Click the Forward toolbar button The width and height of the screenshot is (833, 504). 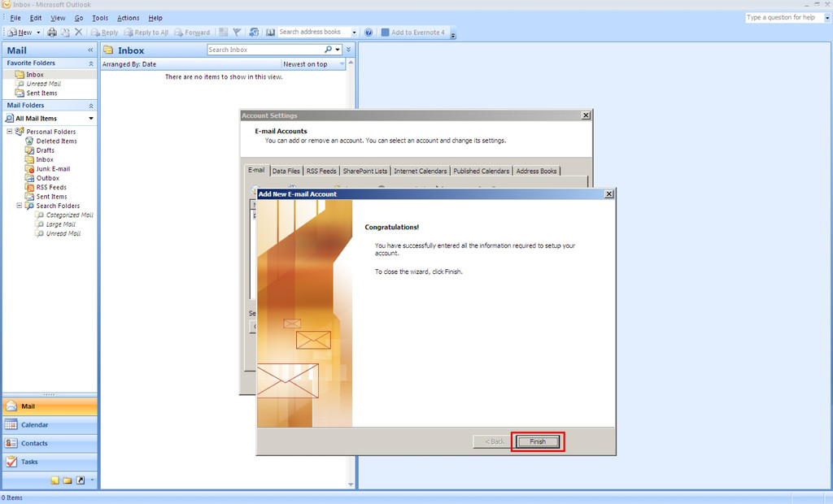point(192,33)
